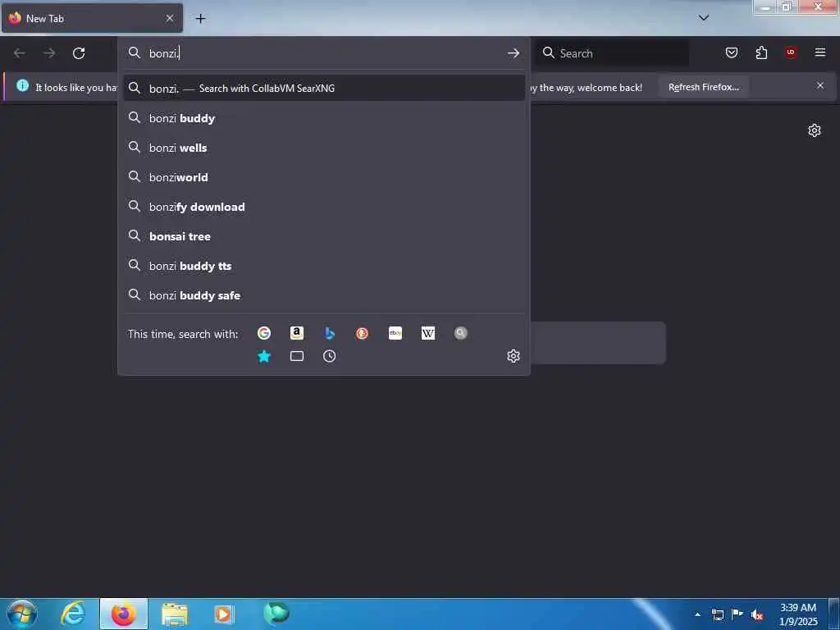Viewport: 840px width, 630px height.
Task: Open the uBlock Origin extension icon
Action: [x=791, y=52]
